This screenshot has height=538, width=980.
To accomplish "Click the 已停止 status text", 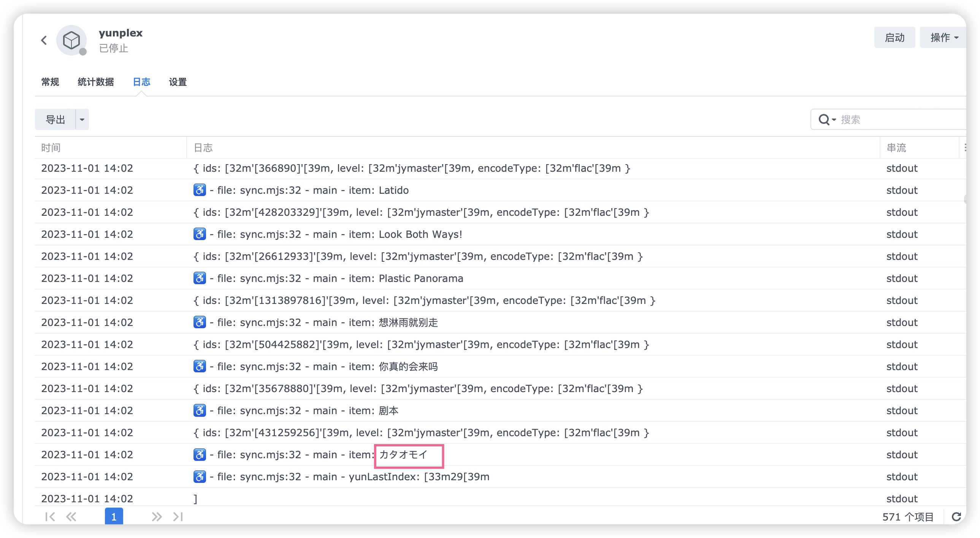I will click(113, 48).
